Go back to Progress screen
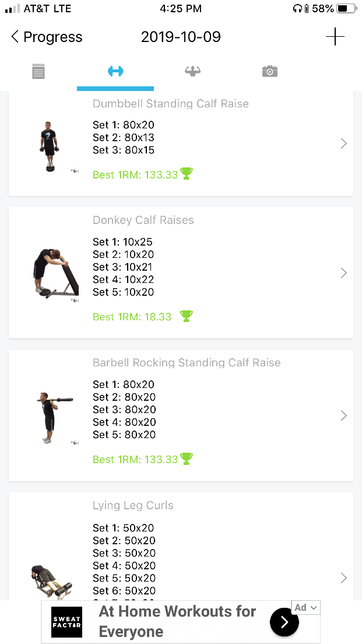This screenshot has width=362, height=644. [x=47, y=37]
